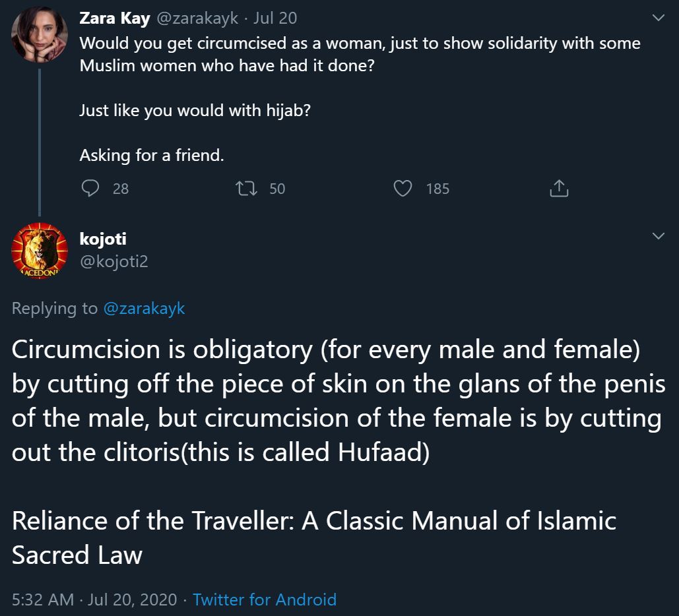Open the chevron menu on kojoti's reply
The image size is (679, 616).
[x=658, y=236]
